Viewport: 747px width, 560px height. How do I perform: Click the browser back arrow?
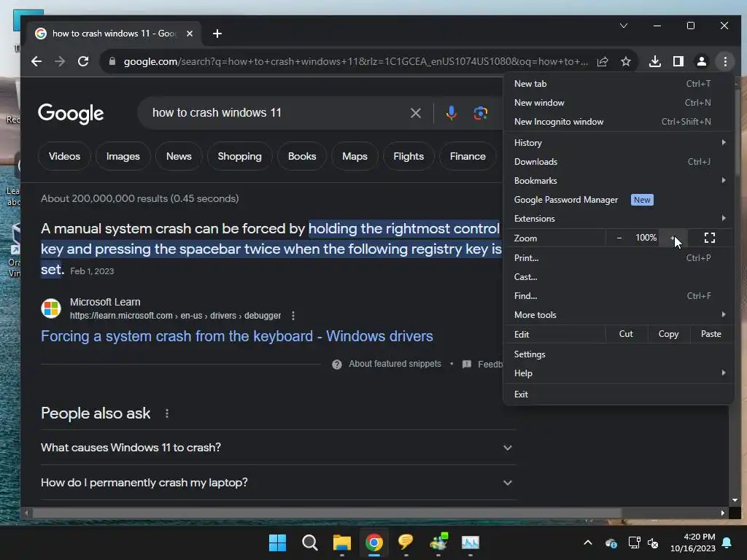36,61
